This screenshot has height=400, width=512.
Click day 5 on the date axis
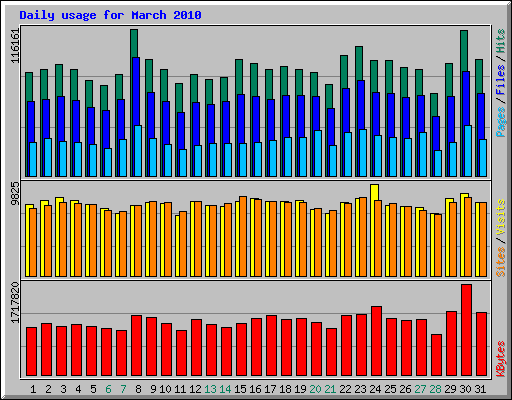click(93, 389)
